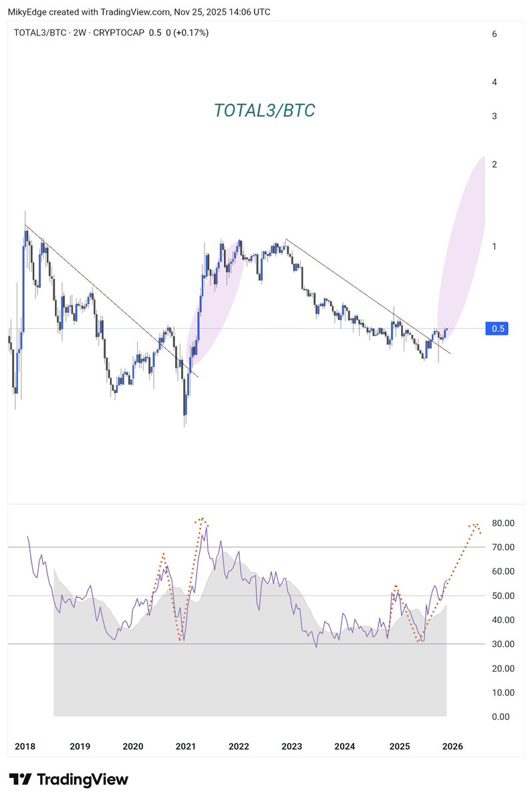Click the '(+0.17%)' change value in legend
The height and width of the screenshot is (802, 532).
coord(190,32)
